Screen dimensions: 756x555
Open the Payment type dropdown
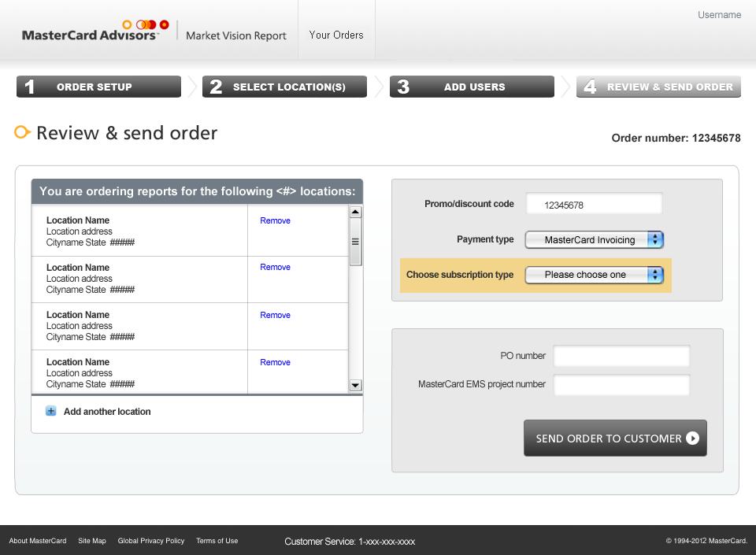pos(595,240)
